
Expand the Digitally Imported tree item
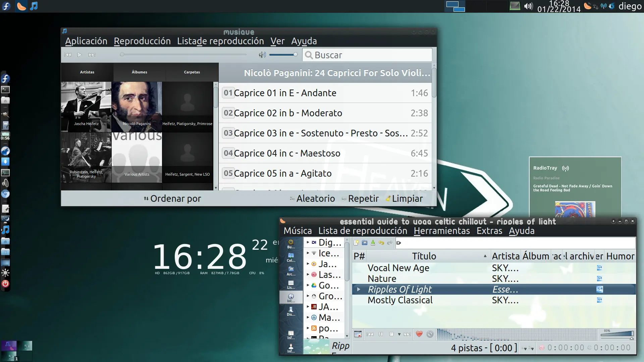pyautogui.click(x=308, y=242)
